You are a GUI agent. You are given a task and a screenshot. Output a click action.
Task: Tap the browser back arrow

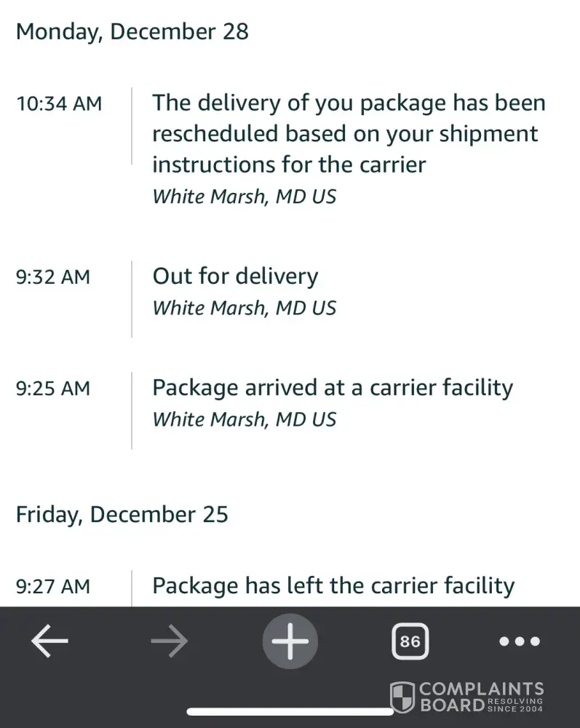(x=49, y=641)
